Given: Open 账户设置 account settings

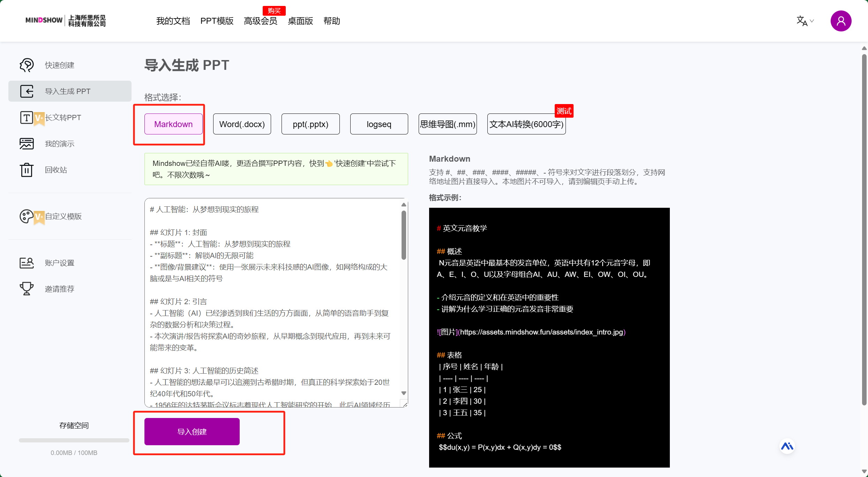Looking at the screenshot, I should [x=59, y=263].
